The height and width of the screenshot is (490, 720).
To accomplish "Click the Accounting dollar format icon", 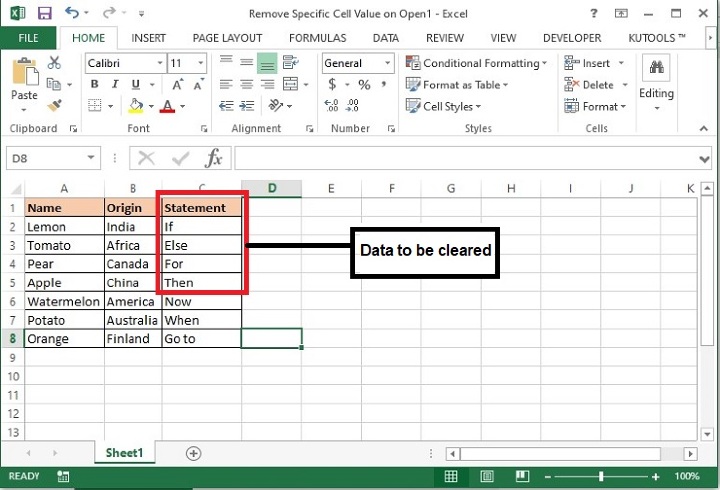I will pos(332,84).
